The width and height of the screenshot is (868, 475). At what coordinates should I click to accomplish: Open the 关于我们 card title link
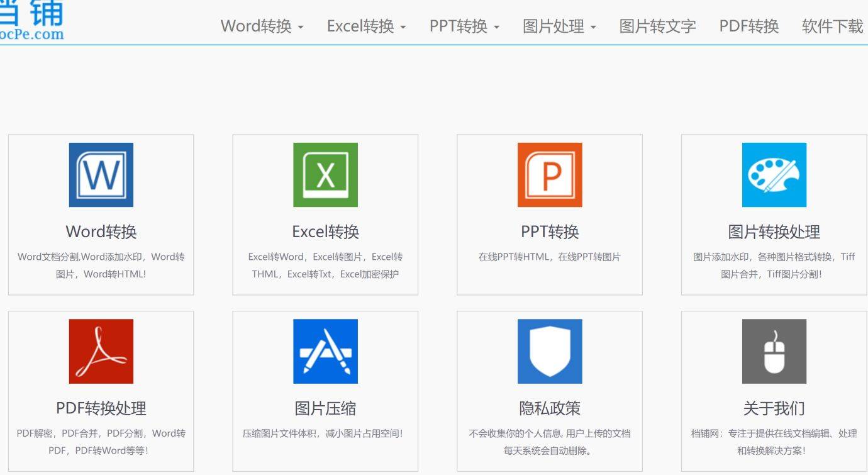(774, 408)
